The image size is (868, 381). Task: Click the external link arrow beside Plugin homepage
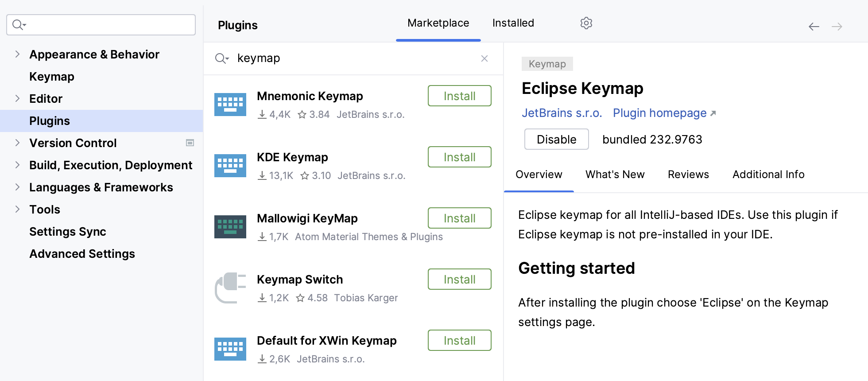[713, 113]
